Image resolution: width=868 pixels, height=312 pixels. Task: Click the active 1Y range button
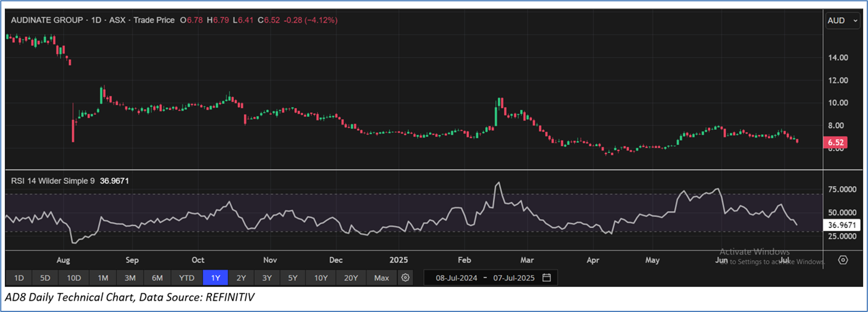tap(215, 277)
